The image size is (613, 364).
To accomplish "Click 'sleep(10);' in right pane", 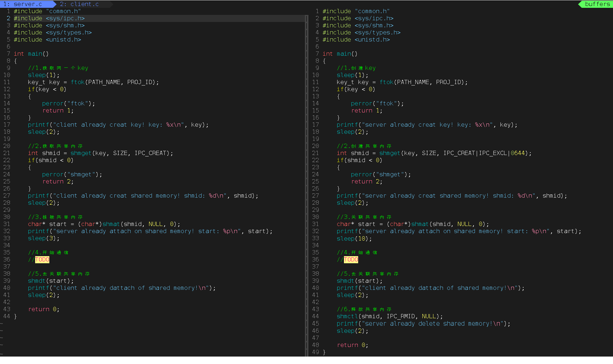I will 354,238.
